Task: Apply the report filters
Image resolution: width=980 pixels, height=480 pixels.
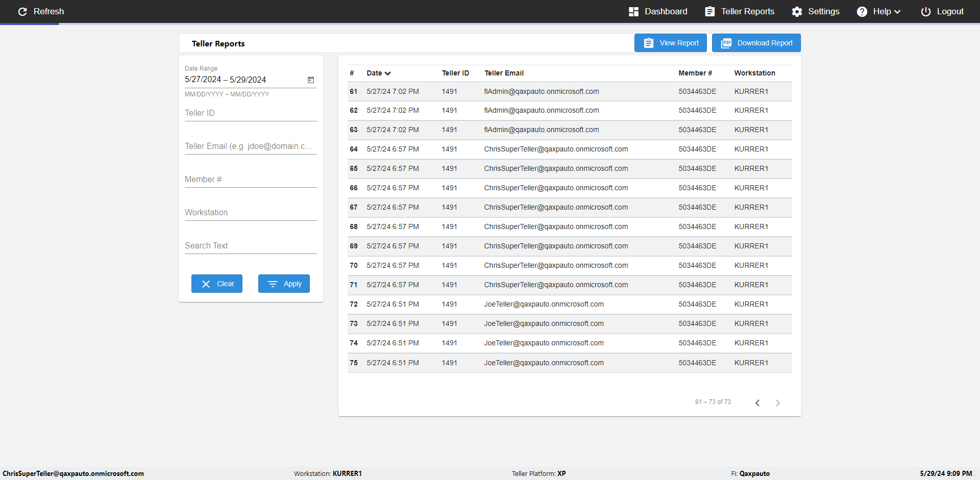Action: tap(284, 284)
